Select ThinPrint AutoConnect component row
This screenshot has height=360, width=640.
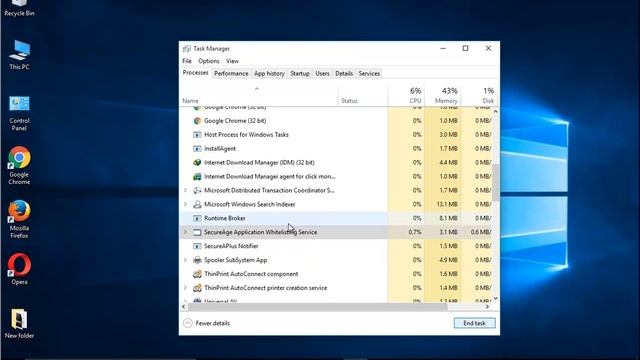(x=336, y=274)
